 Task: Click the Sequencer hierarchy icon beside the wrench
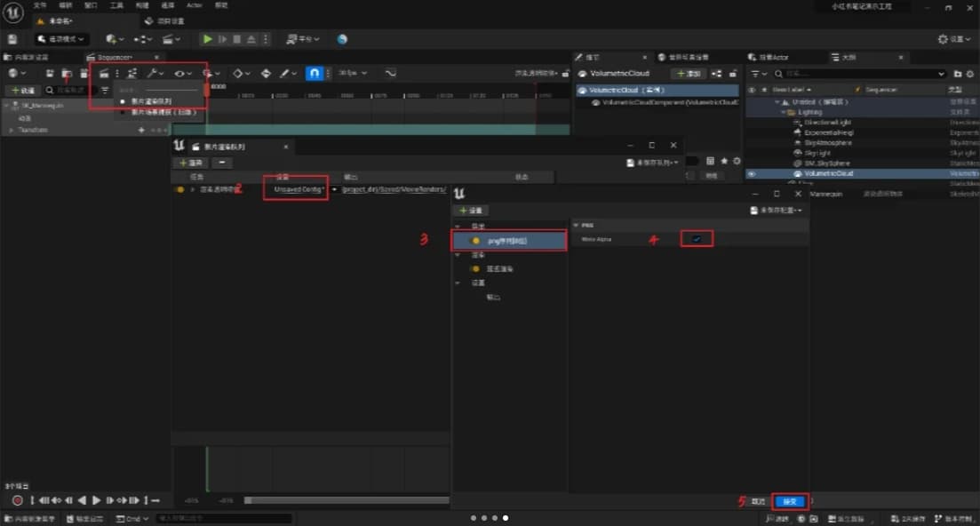click(131, 73)
